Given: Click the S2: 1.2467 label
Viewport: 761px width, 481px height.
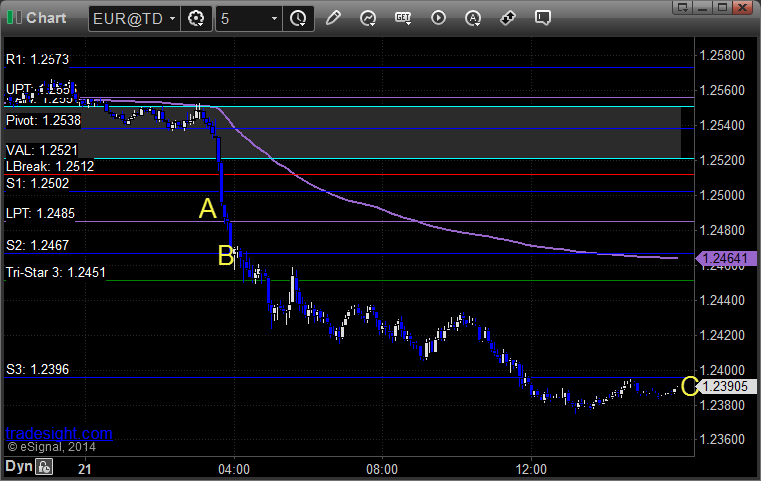Looking at the screenshot, I should coord(37,246).
